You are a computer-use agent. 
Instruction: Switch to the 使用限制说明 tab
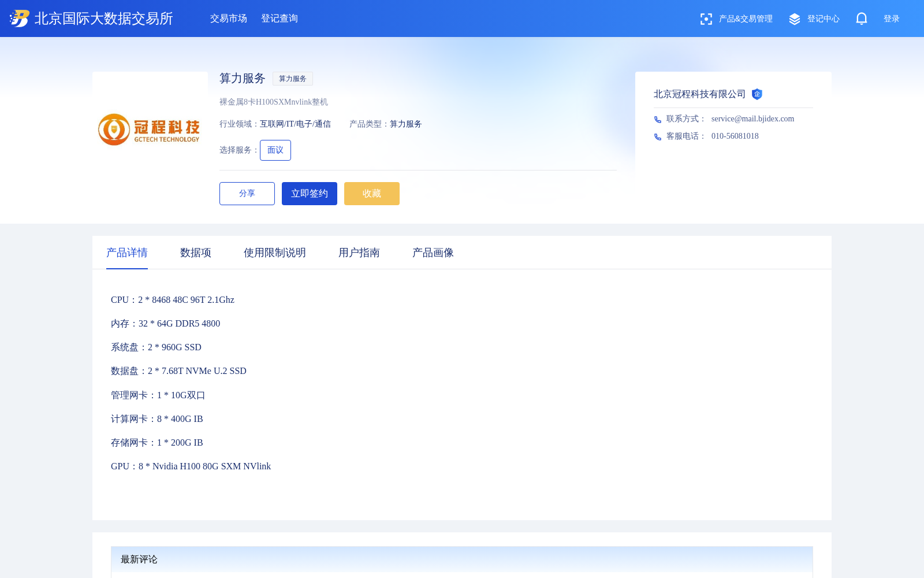[275, 253]
